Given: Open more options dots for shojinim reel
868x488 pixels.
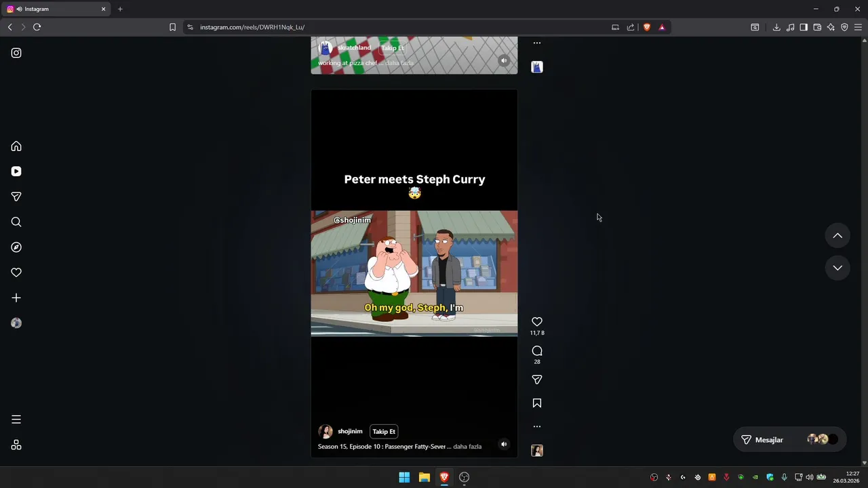Looking at the screenshot, I should tap(537, 426).
